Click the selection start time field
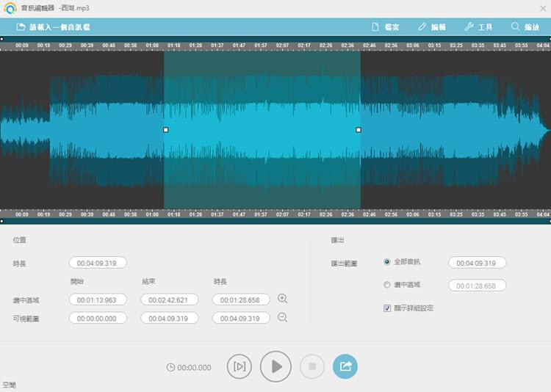Screen dimensions: 551x392 pos(98,300)
